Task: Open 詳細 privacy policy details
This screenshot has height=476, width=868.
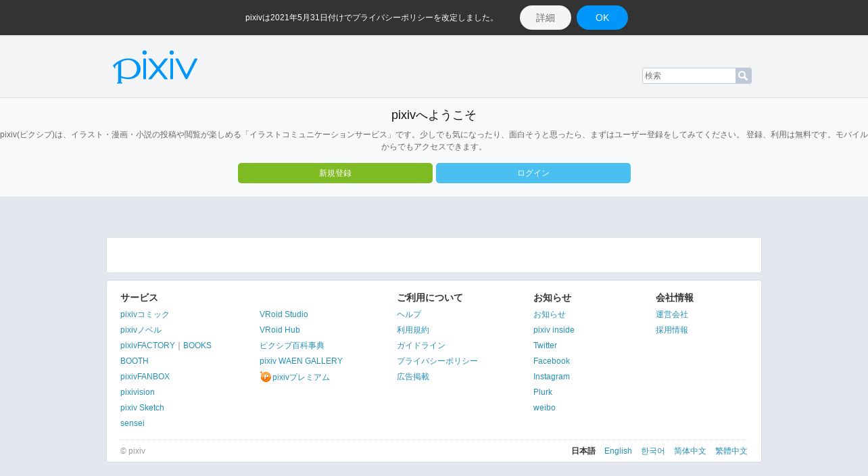Action: tap(546, 18)
